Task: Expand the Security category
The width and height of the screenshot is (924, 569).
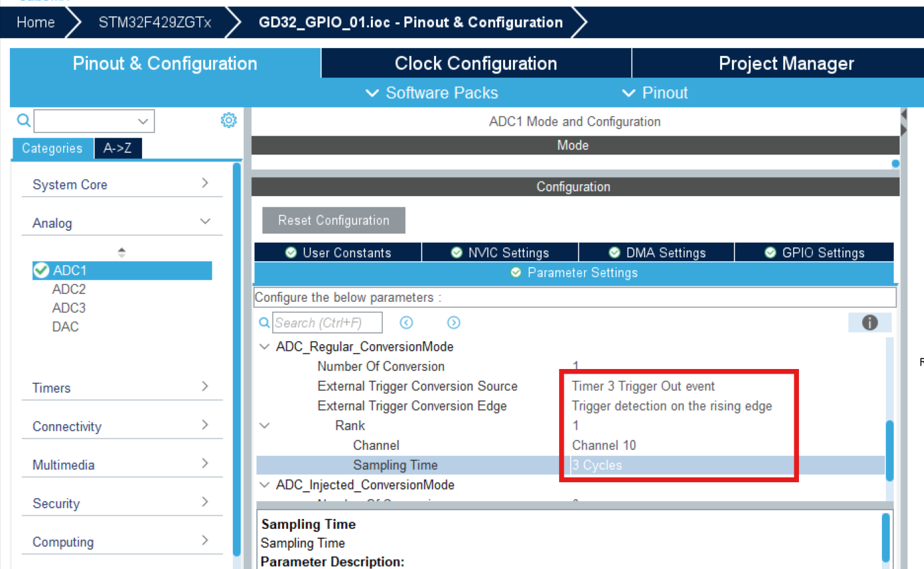Action: (205, 502)
